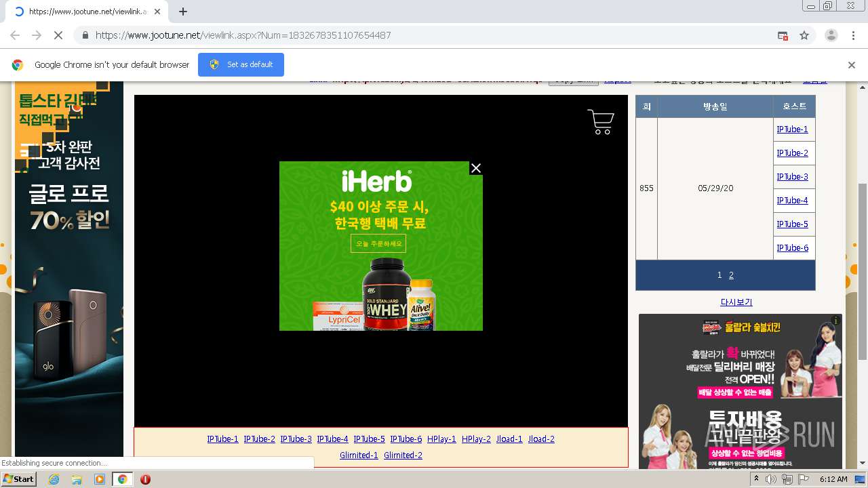
Task: Open IPTube-4 in the host table
Action: click(x=792, y=201)
